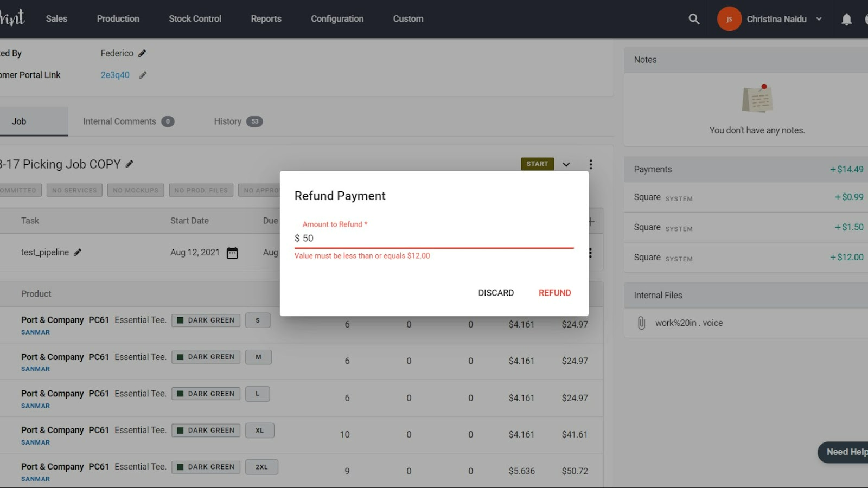This screenshot has width=868, height=488.
Task: Click the search magnifier icon
Action: (694, 19)
